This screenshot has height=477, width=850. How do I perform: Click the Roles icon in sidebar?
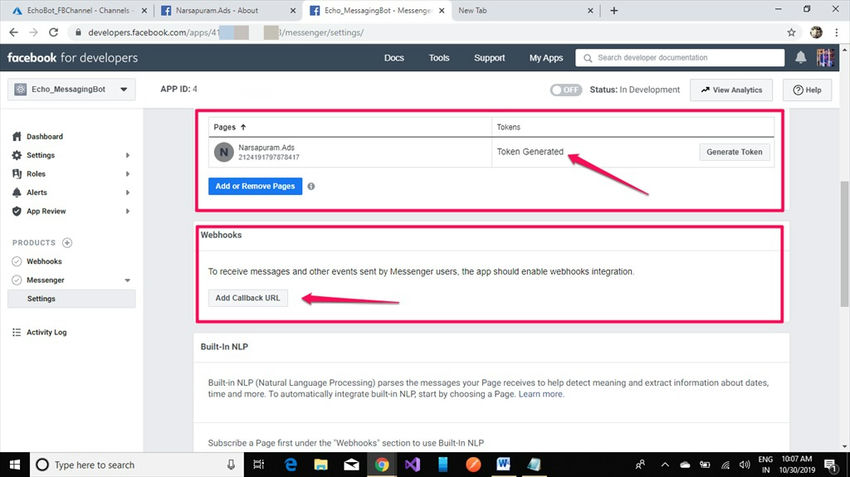17,173
